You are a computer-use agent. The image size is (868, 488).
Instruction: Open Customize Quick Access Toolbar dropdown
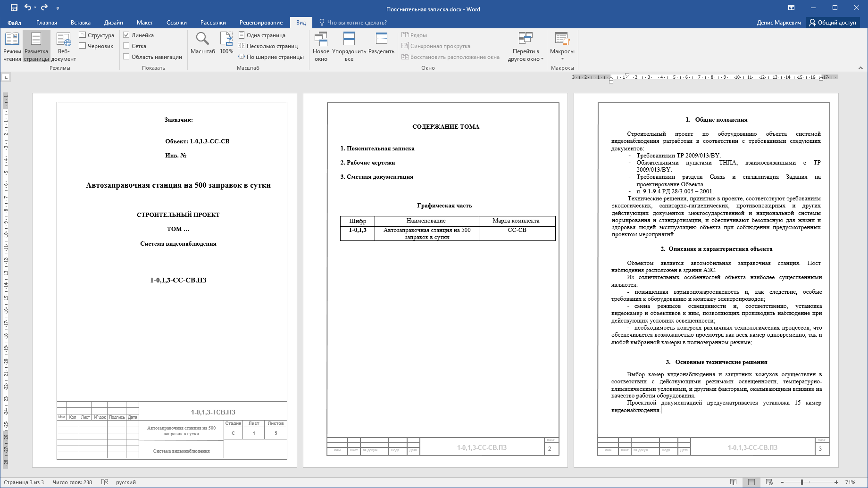pos(58,8)
